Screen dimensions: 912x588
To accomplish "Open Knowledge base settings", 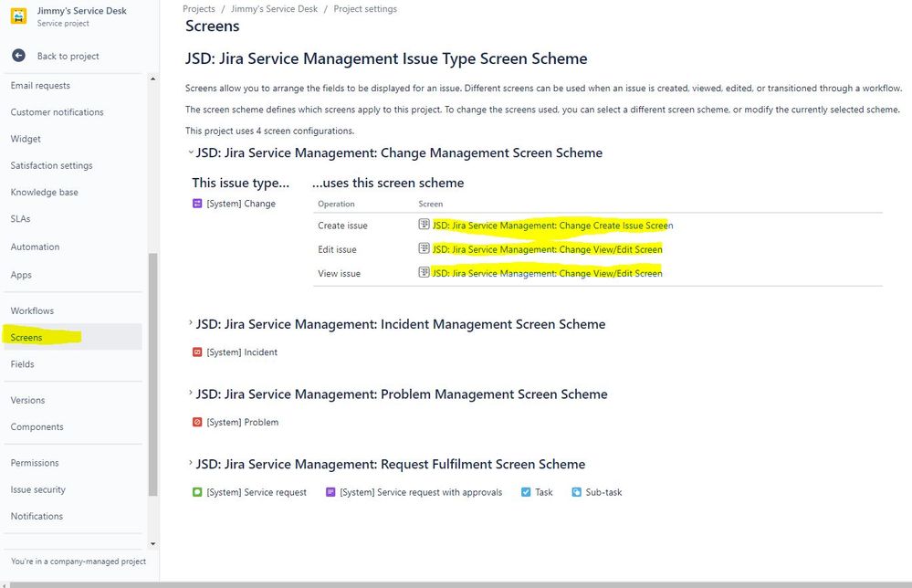I will pos(44,193).
